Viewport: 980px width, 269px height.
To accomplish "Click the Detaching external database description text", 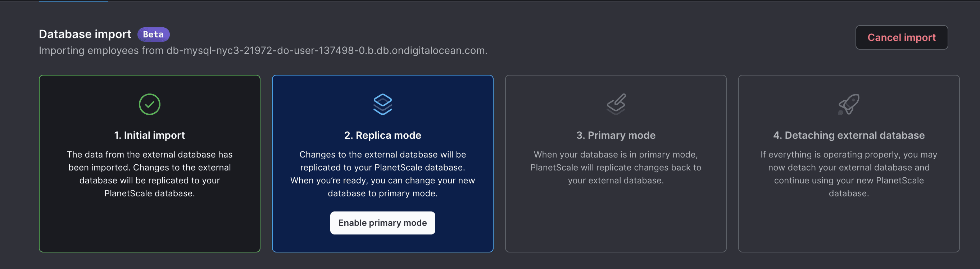I will [x=849, y=174].
